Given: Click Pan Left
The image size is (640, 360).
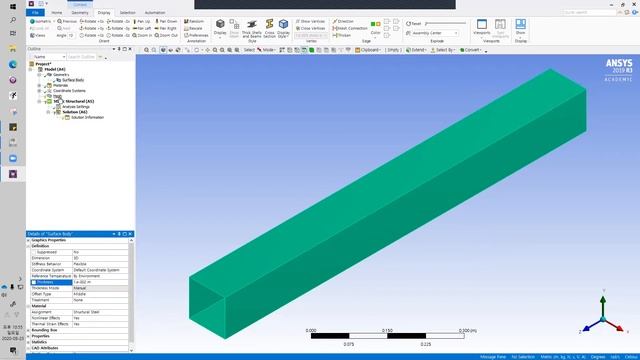Looking at the screenshot, I should 142,28.
